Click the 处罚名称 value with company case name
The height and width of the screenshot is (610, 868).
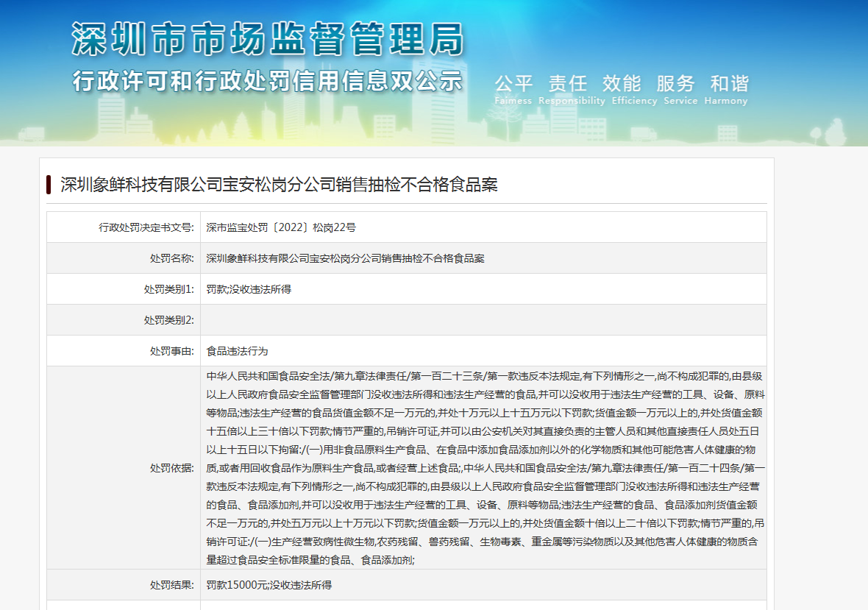[346, 258]
